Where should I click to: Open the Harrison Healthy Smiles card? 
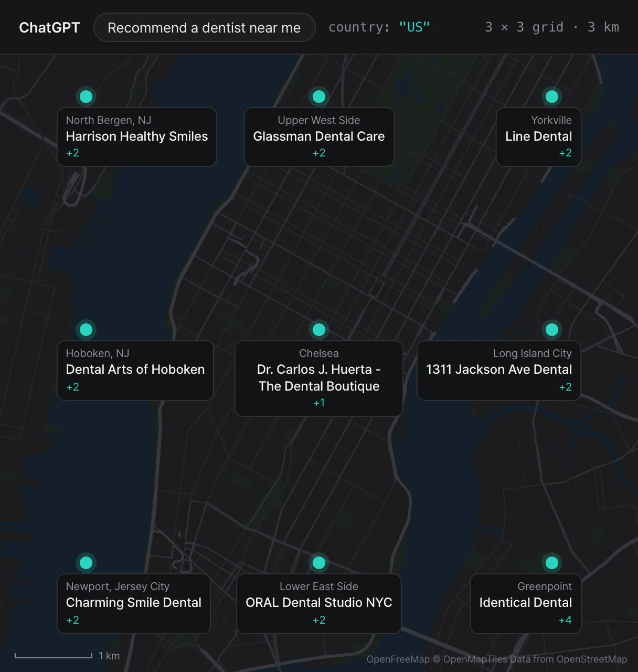click(137, 137)
